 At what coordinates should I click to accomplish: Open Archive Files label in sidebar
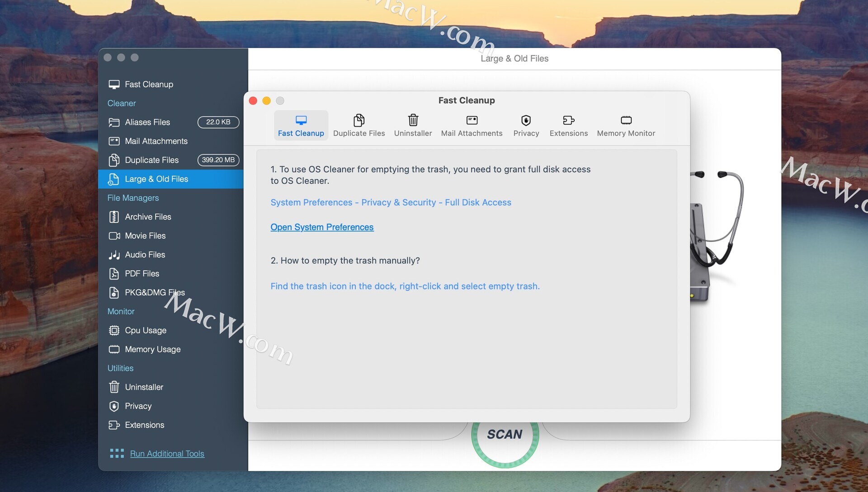148,217
